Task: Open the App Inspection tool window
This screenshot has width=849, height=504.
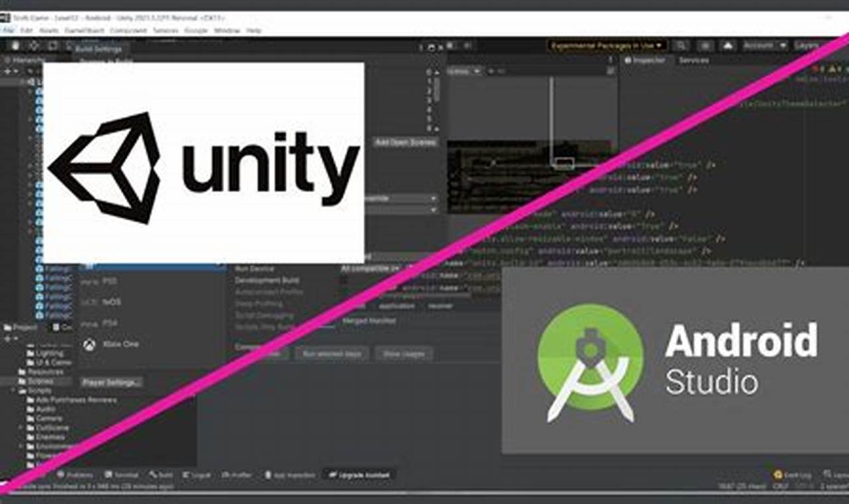Action: (x=291, y=475)
